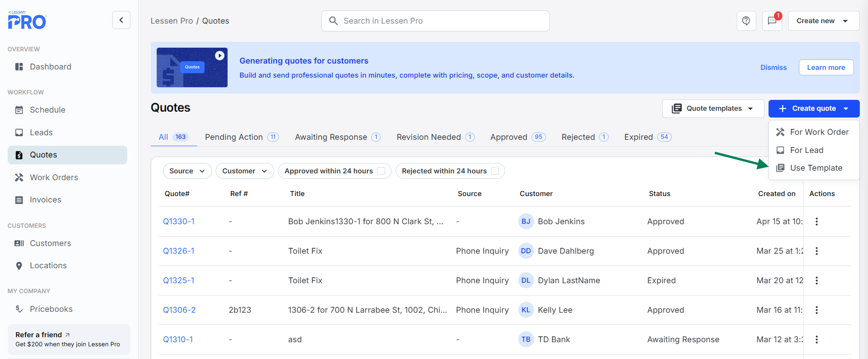Open the help question mark icon

coord(746,21)
